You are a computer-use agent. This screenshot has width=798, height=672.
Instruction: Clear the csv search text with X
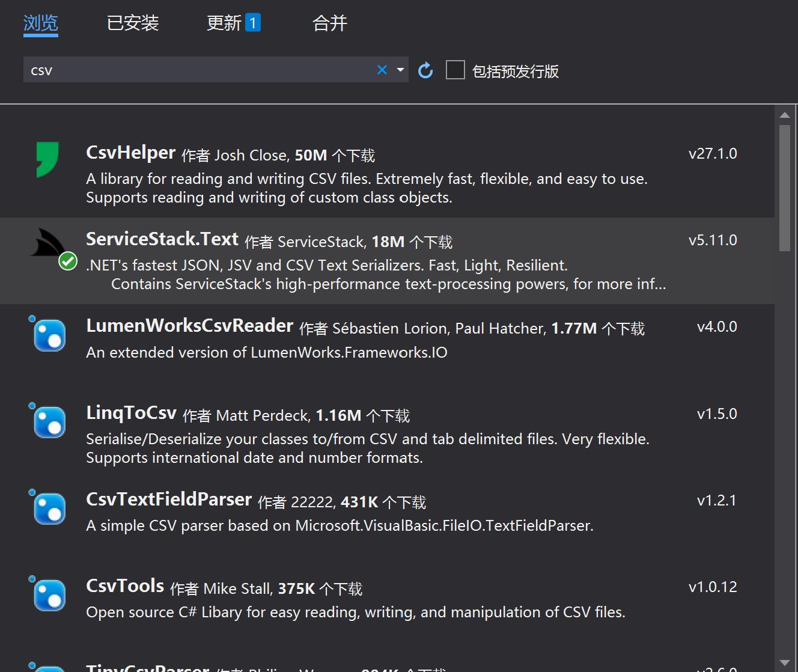click(x=382, y=70)
